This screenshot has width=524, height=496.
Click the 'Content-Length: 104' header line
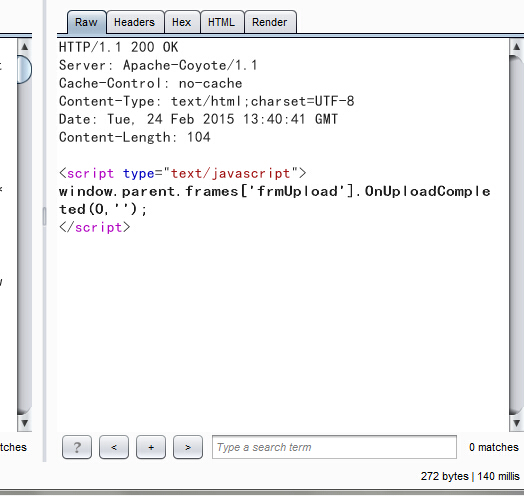[135, 137]
